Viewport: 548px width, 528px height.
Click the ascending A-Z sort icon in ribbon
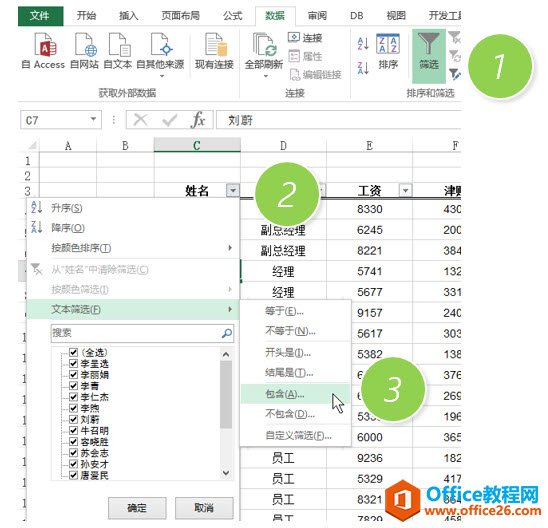click(363, 43)
